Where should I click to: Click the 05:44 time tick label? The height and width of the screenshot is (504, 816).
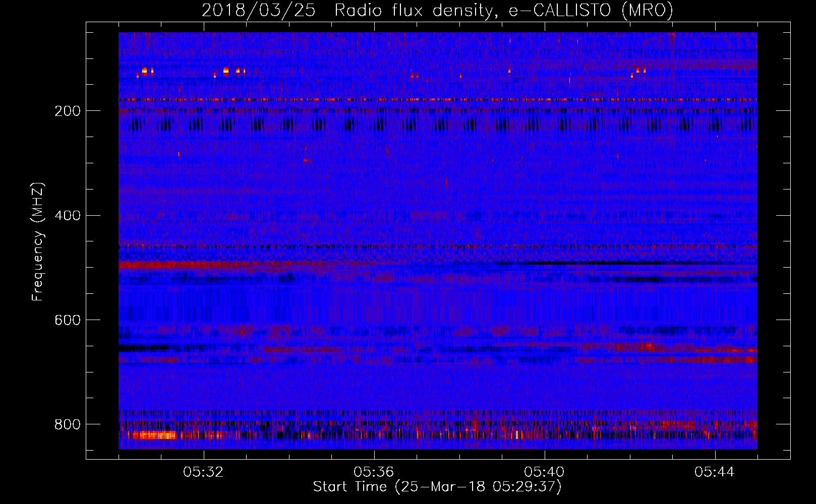[715, 472]
